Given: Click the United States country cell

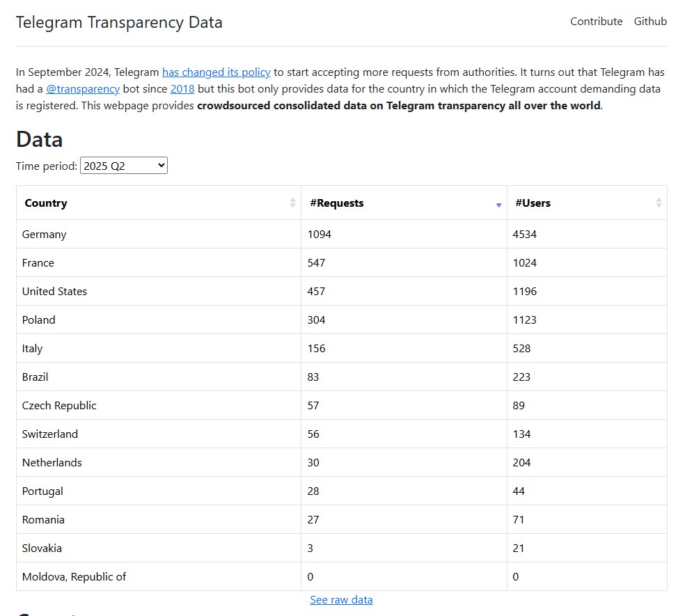Looking at the screenshot, I should click(x=54, y=292).
